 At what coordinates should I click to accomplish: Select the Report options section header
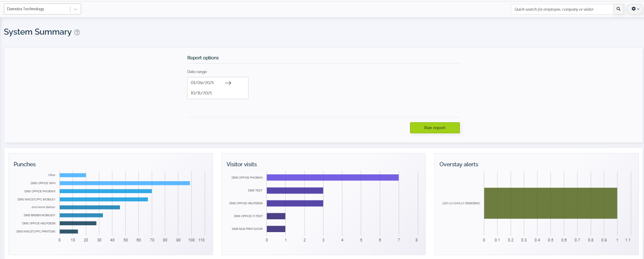pyautogui.click(x=203, y=58)
